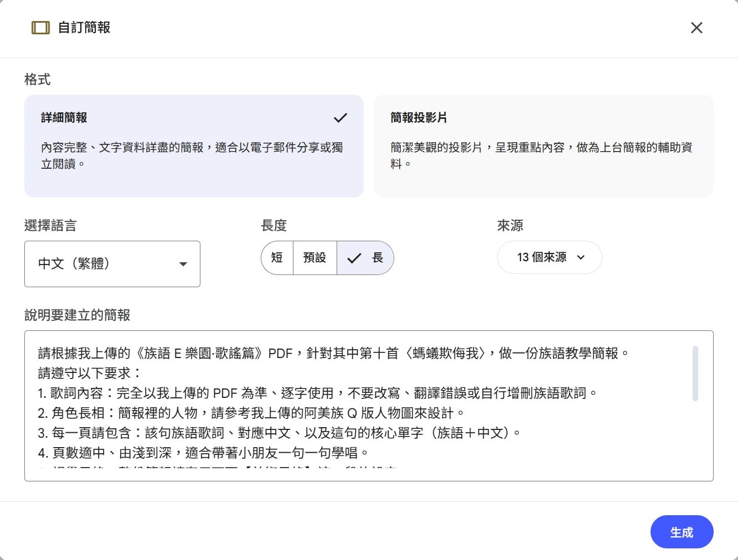Set length to 長
Screen dimensions: 738x560
pos(365,258)
